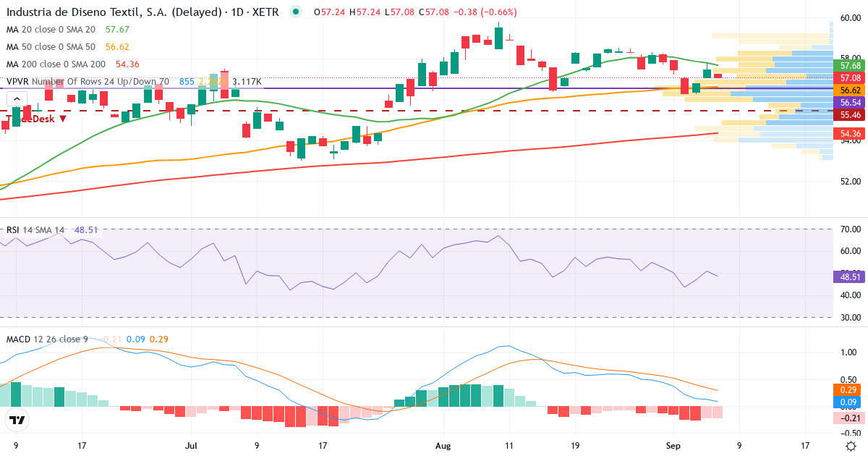
Task: Click the green market status dot
Action: [295, 12]
